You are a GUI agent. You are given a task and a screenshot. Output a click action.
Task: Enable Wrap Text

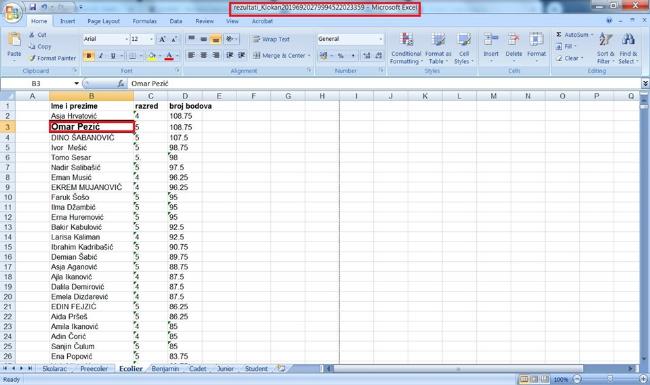[x=271, y=39]
